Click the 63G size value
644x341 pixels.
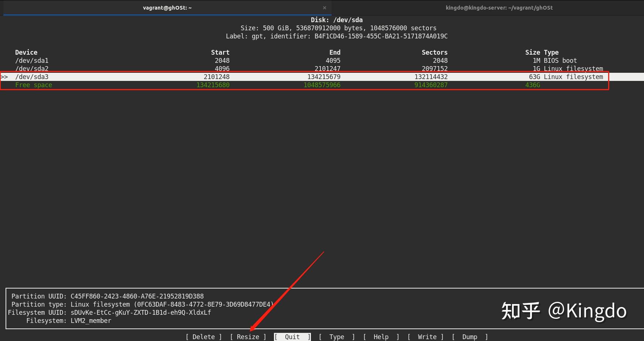(x=535, y=77)
